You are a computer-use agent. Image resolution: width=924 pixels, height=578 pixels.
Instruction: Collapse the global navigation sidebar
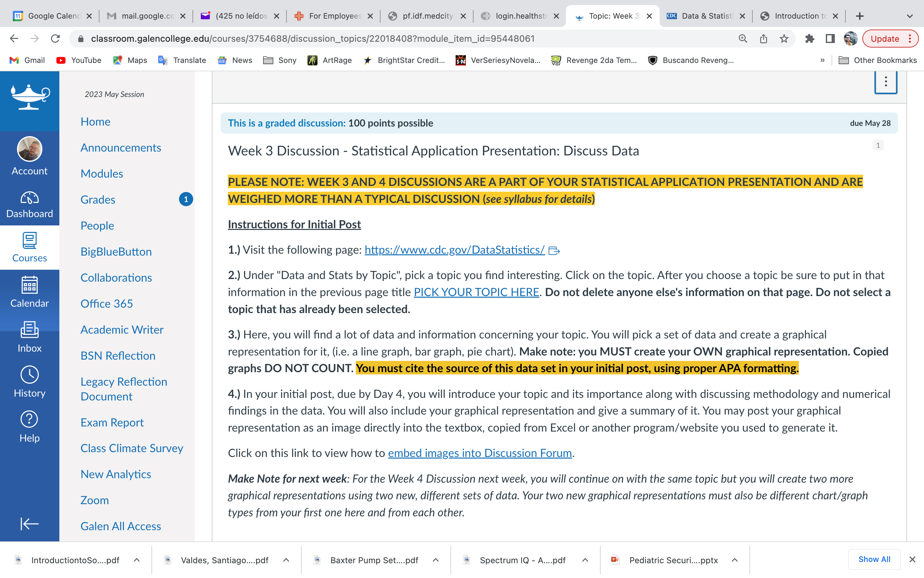point(30,524)
